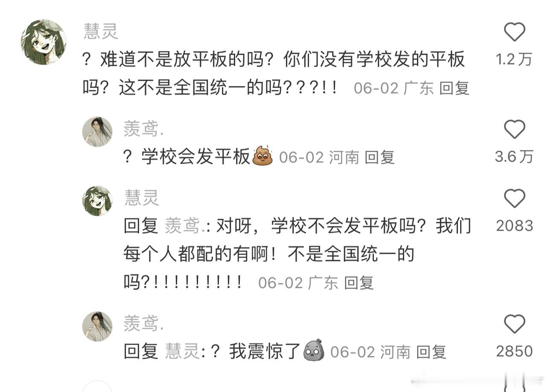Tap the partially visible avatar at the bottom
This screenshot has height=392, width=548.
97,386
